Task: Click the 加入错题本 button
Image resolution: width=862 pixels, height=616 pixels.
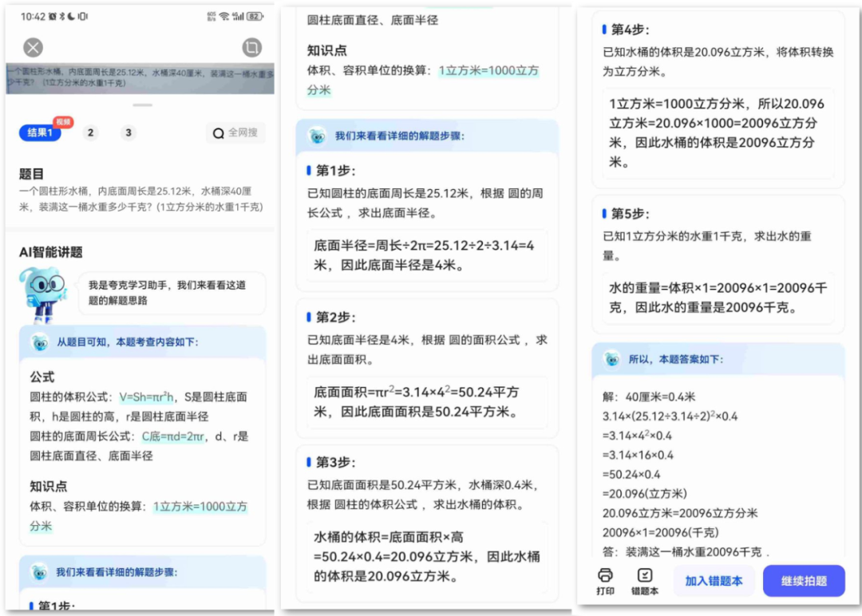Action: tap(714, 581)
